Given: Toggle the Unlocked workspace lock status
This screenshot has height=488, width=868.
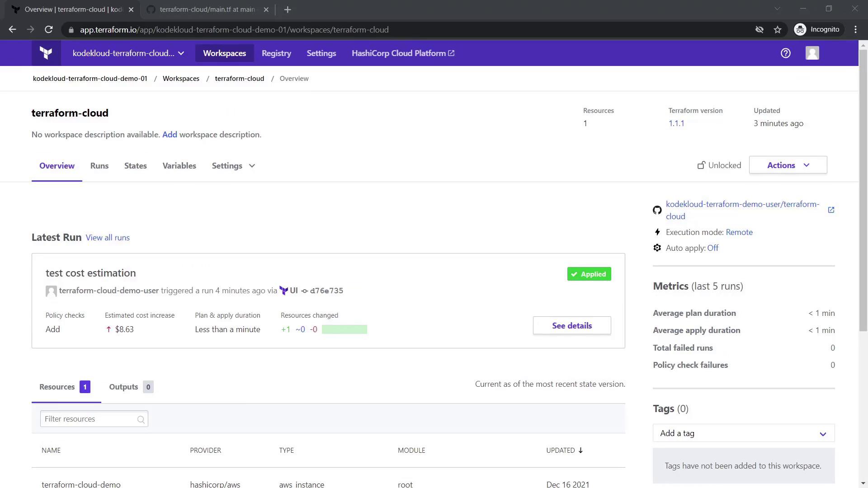Looking at the screenshot, I should tap(719, 165).
